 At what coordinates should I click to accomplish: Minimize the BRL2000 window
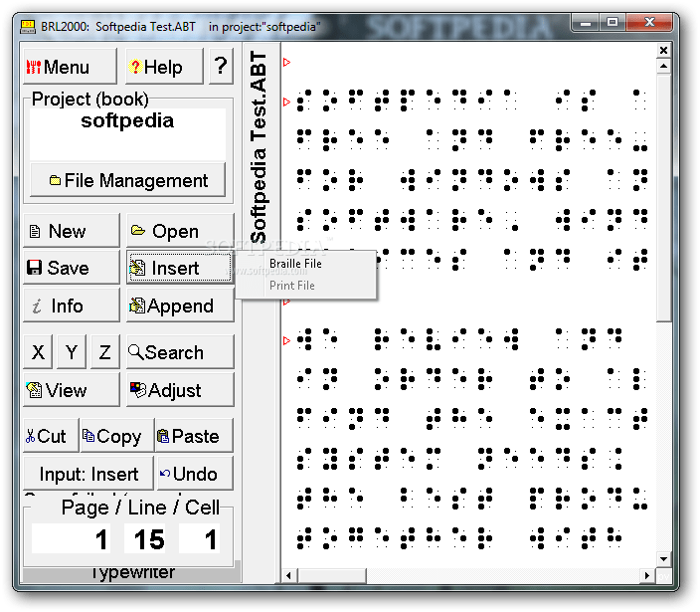586,22
